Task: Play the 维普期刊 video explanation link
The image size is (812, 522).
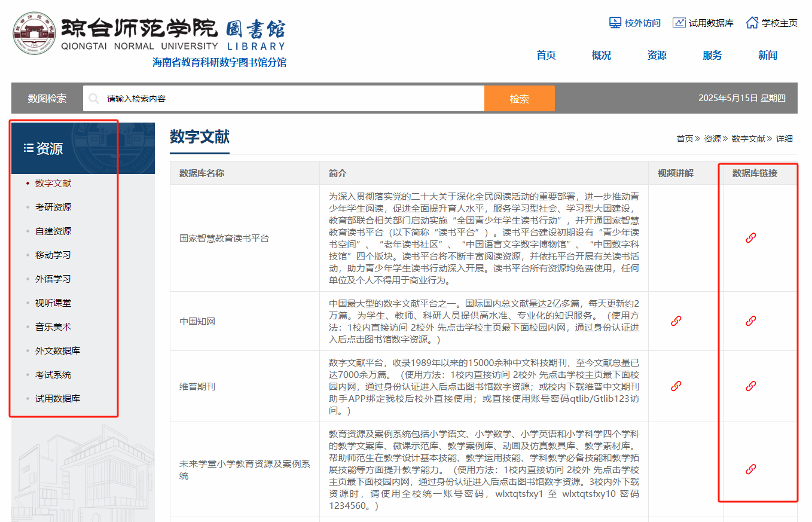Action: click(676, 386)
